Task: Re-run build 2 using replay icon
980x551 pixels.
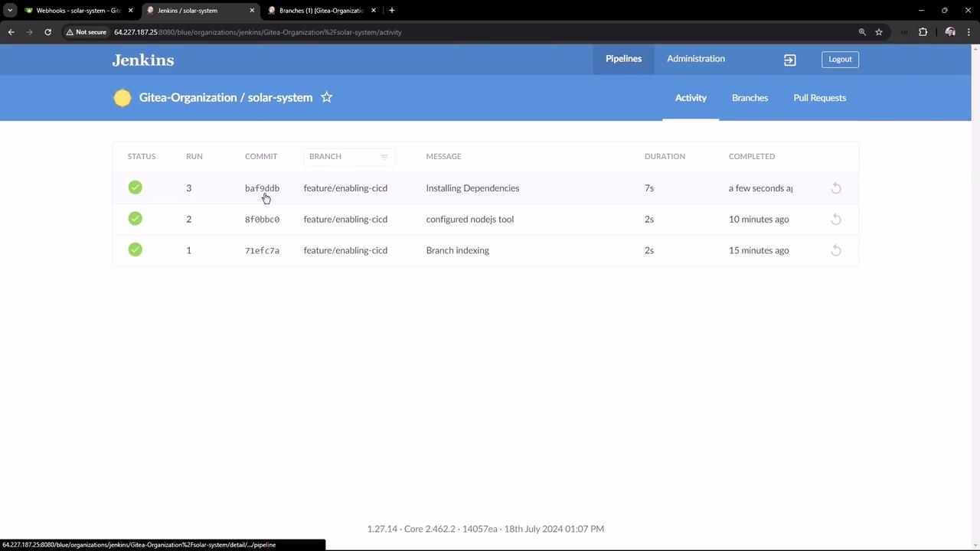Action: [836, 220]
